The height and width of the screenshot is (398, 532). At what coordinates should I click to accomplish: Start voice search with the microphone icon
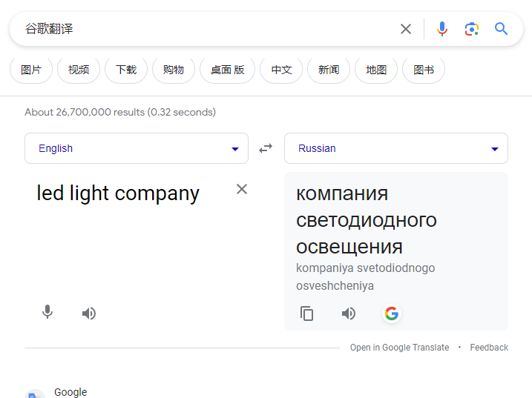(441, 29)
